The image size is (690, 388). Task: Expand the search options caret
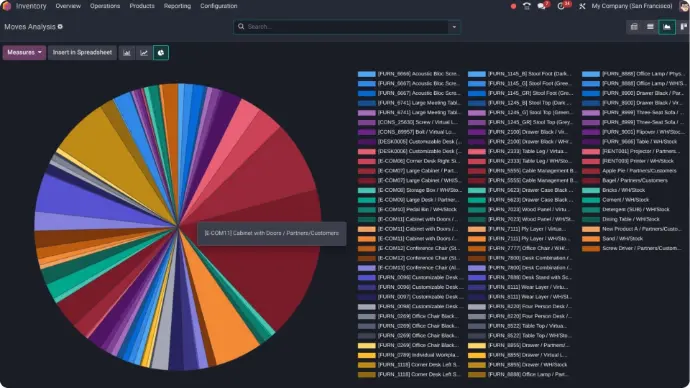pyautogui.click(x=454, y=27)
